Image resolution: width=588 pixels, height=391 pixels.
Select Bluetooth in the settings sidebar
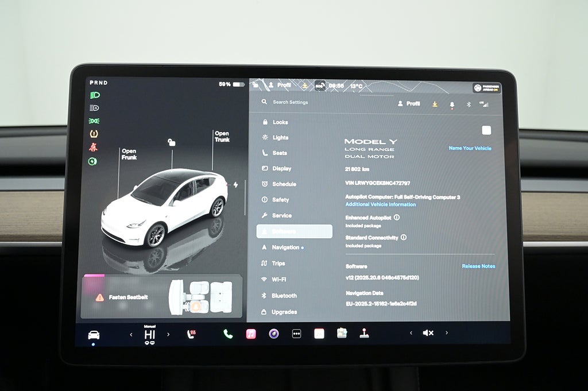(x=284, y=296)
